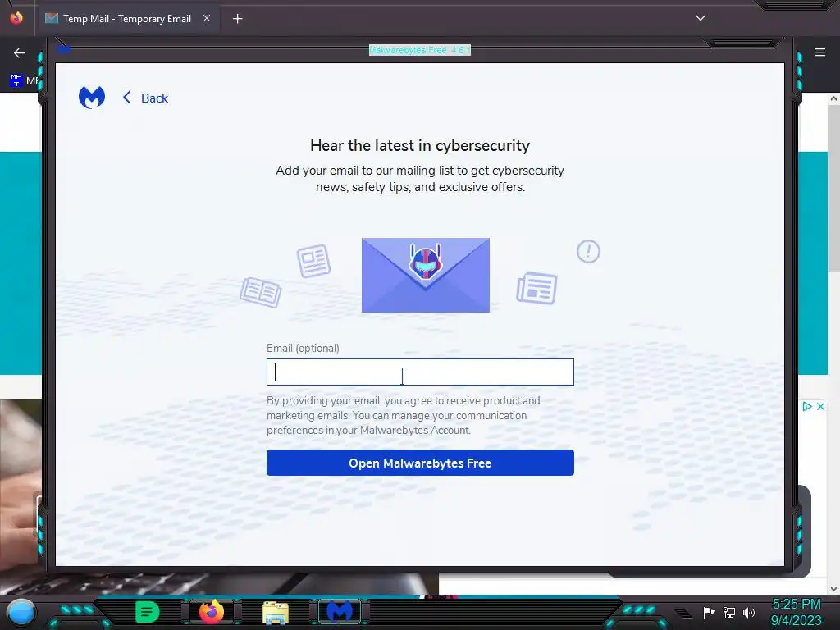Click browser page scrollbar up arrow
This screenshot has width=840, height=630.
pos(833,98)
